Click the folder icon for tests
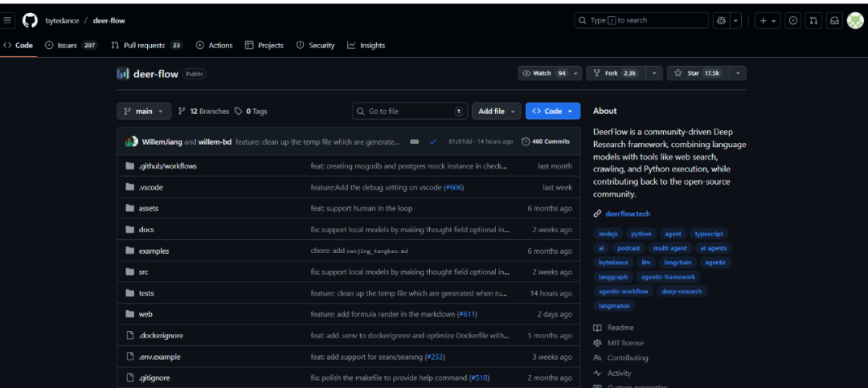 130,292
